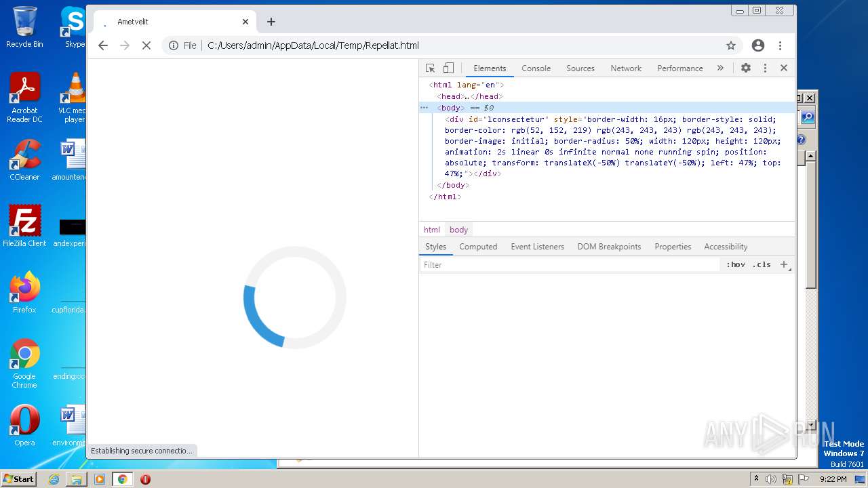The image size is (868, 488).
Task: Open the Chrome menu
Action: tap(781, 45)
